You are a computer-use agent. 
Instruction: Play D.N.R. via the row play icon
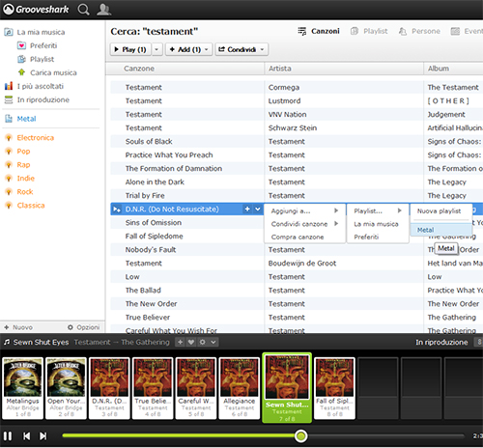pos(116,210)
